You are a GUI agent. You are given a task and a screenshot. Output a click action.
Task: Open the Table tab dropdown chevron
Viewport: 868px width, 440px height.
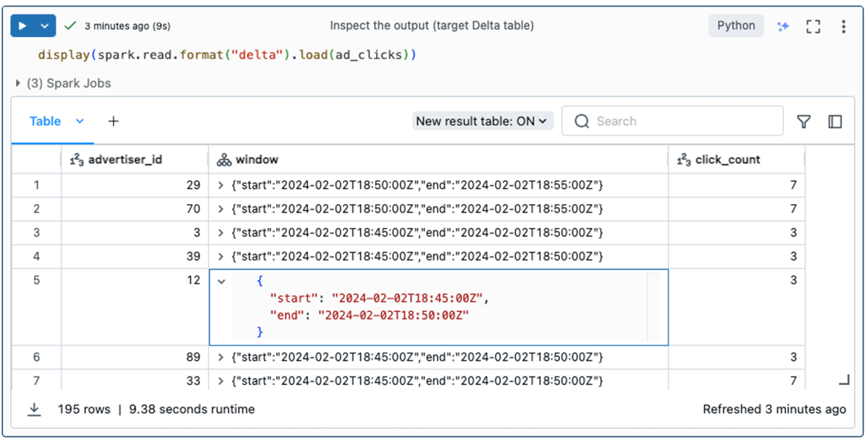[x=80, y=122]
